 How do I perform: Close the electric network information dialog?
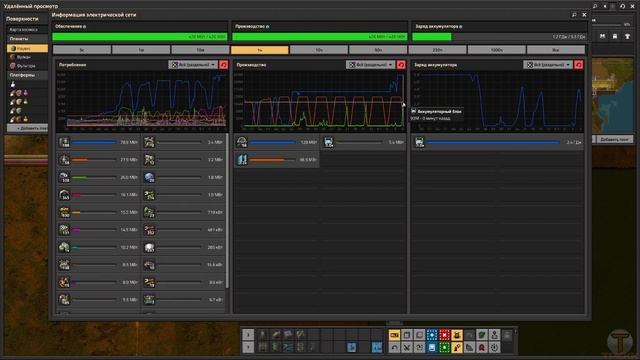pyautogui.click(x=584, y=15)
